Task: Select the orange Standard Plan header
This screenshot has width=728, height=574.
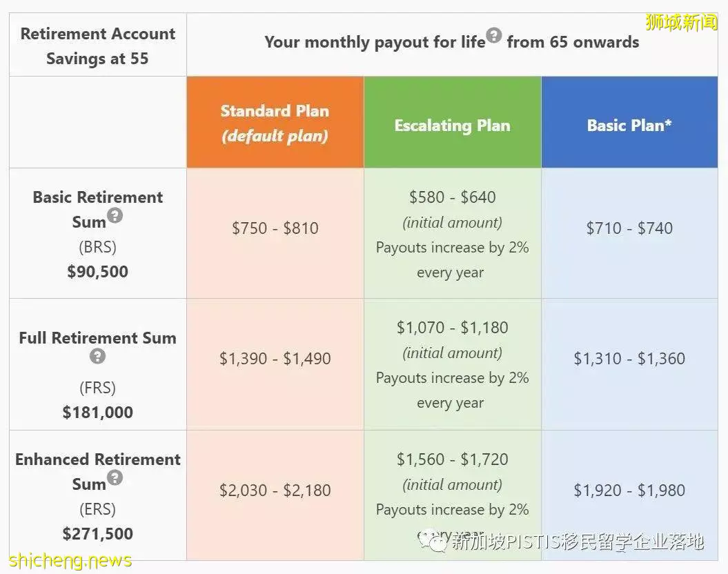Action: [275, 123]
